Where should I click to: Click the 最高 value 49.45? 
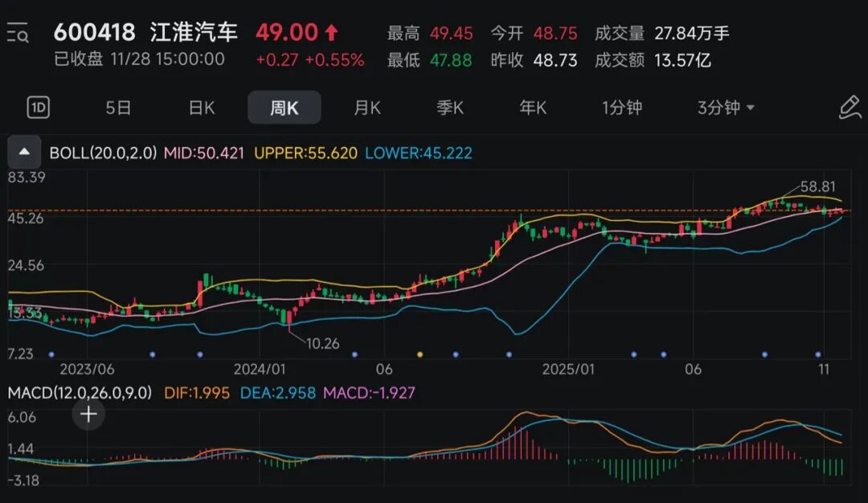(x=451, y=33)
